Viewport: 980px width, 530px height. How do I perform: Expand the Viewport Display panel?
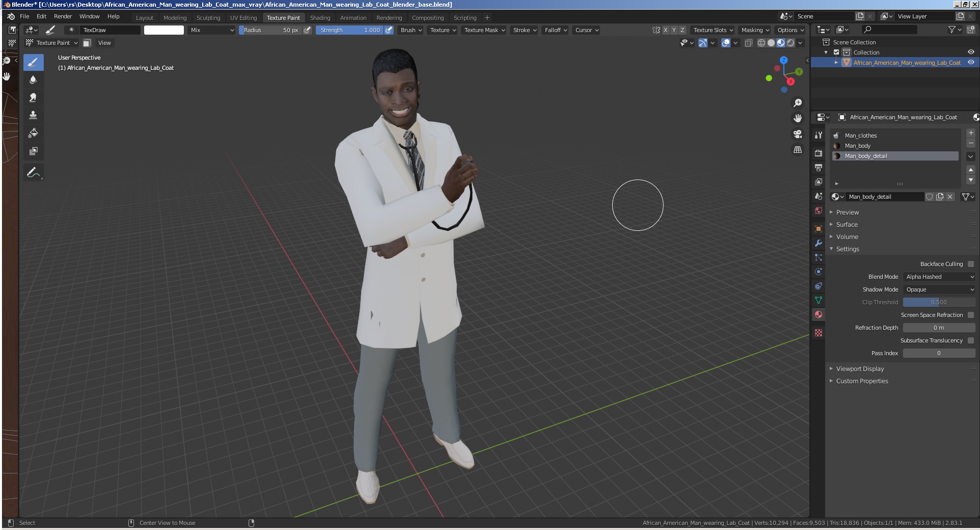point(860,369)
